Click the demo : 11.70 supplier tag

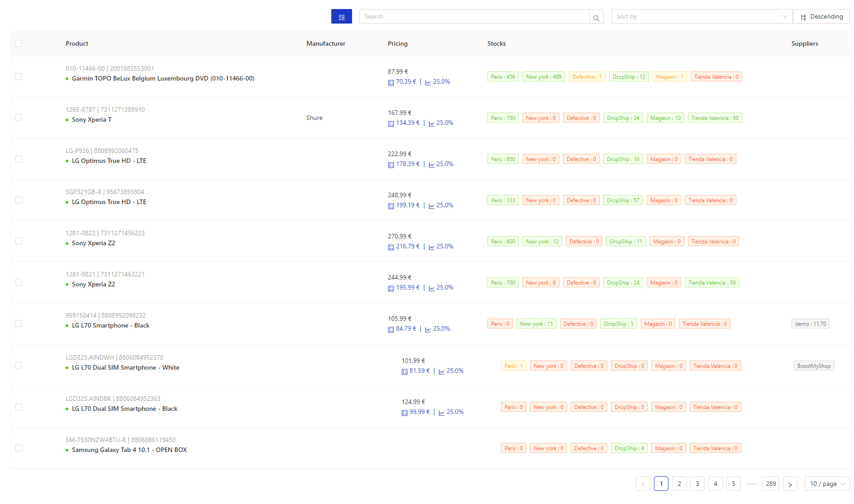tap(810, 324)
